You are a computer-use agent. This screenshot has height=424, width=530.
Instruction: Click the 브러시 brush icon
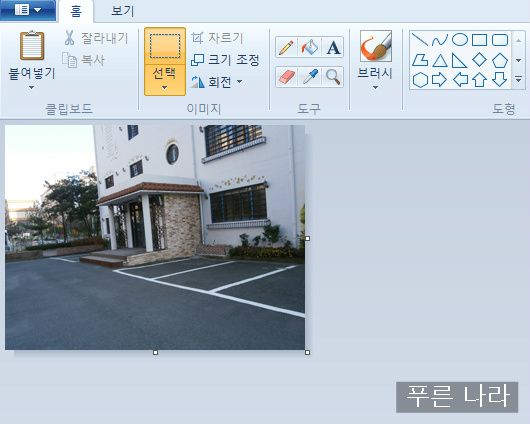(x=376, y=46)
